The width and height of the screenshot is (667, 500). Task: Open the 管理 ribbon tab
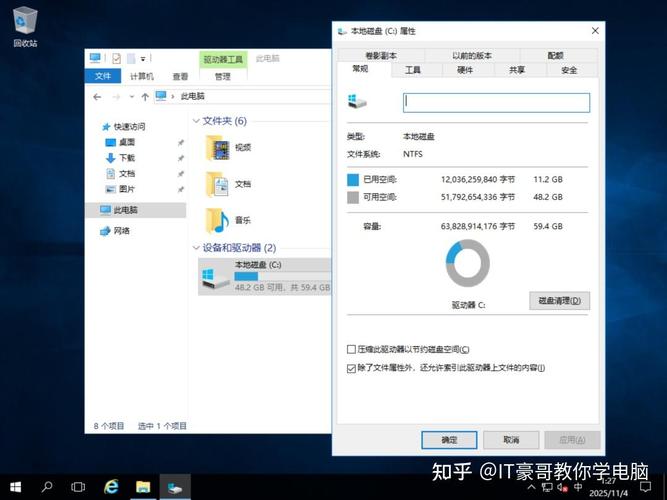[223, 76]
